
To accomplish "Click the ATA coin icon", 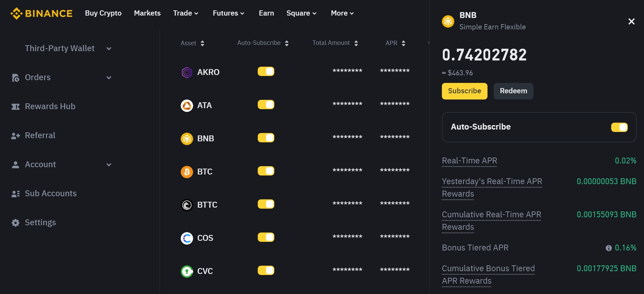I will [x=187, y=105].
